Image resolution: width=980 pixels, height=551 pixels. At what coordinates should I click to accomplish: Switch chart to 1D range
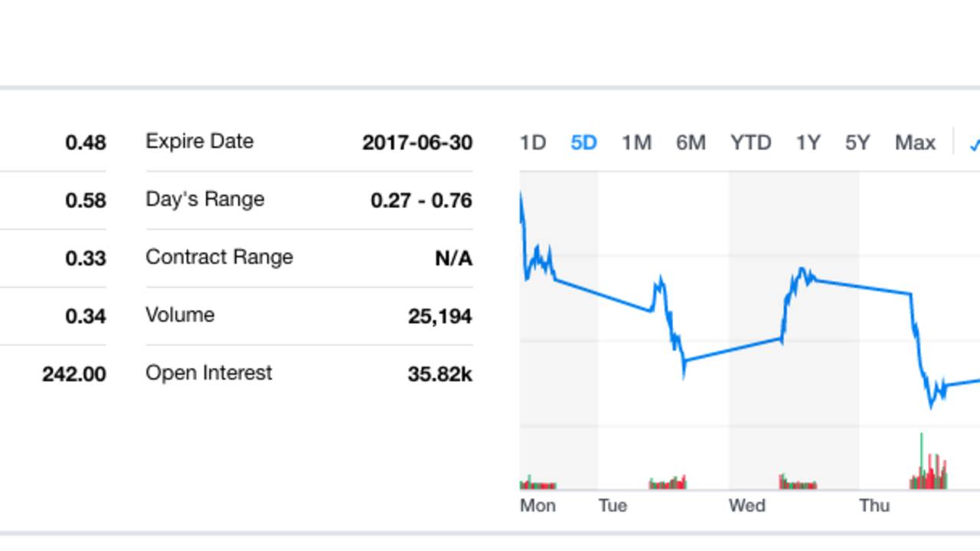tap(533, 143)
